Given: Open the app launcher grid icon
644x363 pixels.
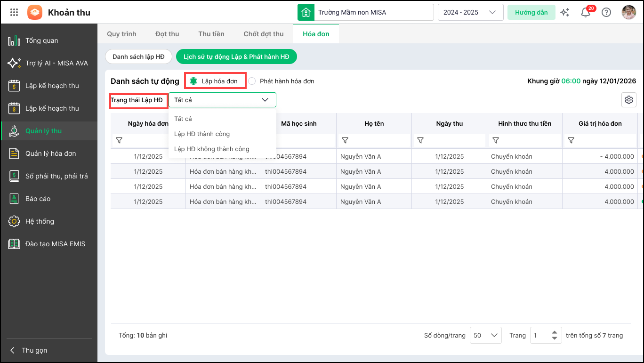Looking at the screenshot, I should [x=14, y=13].
